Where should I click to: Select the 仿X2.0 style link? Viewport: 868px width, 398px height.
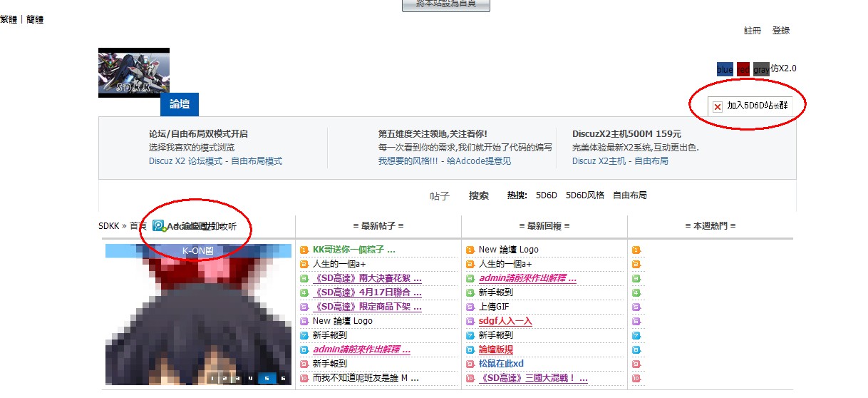click(783, 69)
